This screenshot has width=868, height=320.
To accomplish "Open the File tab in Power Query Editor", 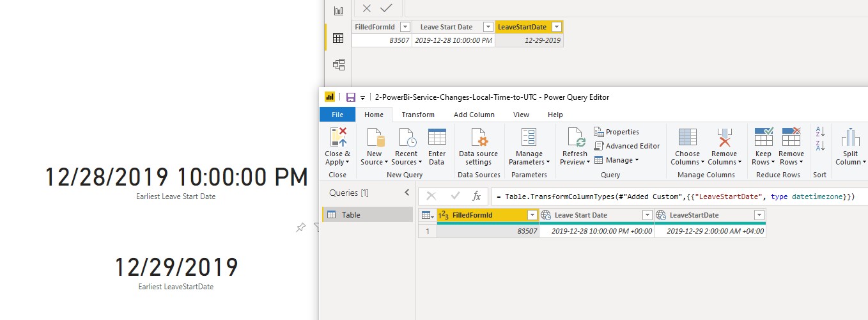I will 337,115.
